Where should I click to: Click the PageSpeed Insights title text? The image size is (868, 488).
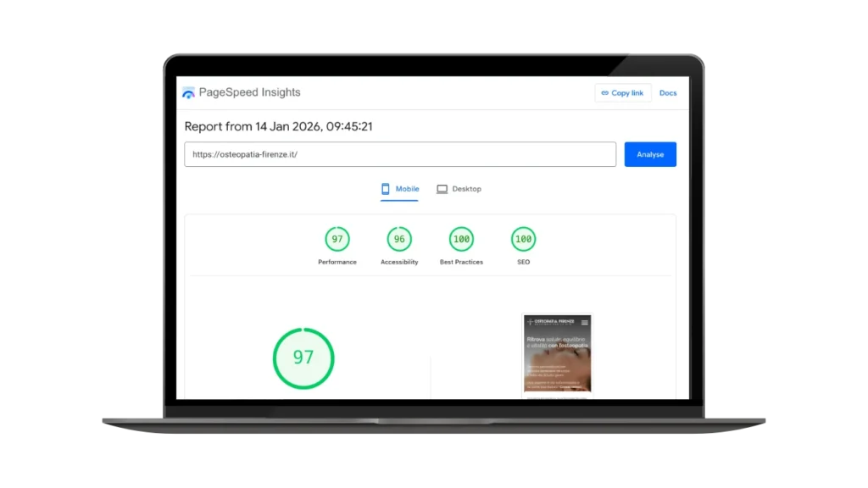[x=249, y=92]
